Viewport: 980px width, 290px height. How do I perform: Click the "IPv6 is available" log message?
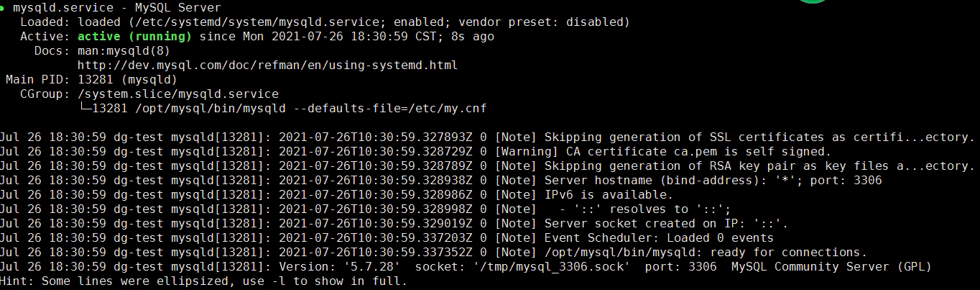609,195
